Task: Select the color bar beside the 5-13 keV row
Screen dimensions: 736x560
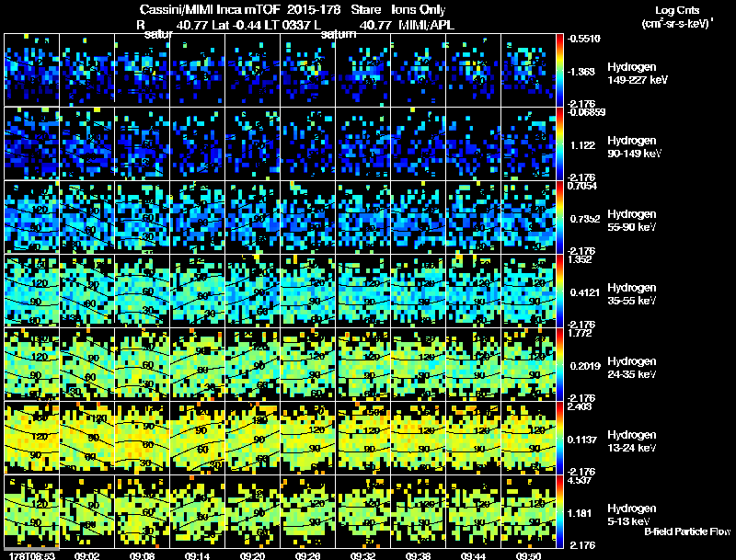Action: point(559,511)
